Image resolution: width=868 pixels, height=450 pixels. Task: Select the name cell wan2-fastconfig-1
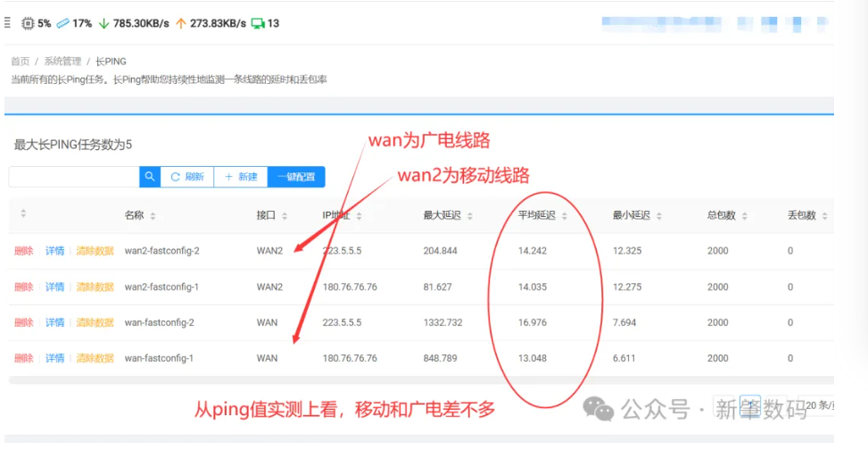(161, 287)
